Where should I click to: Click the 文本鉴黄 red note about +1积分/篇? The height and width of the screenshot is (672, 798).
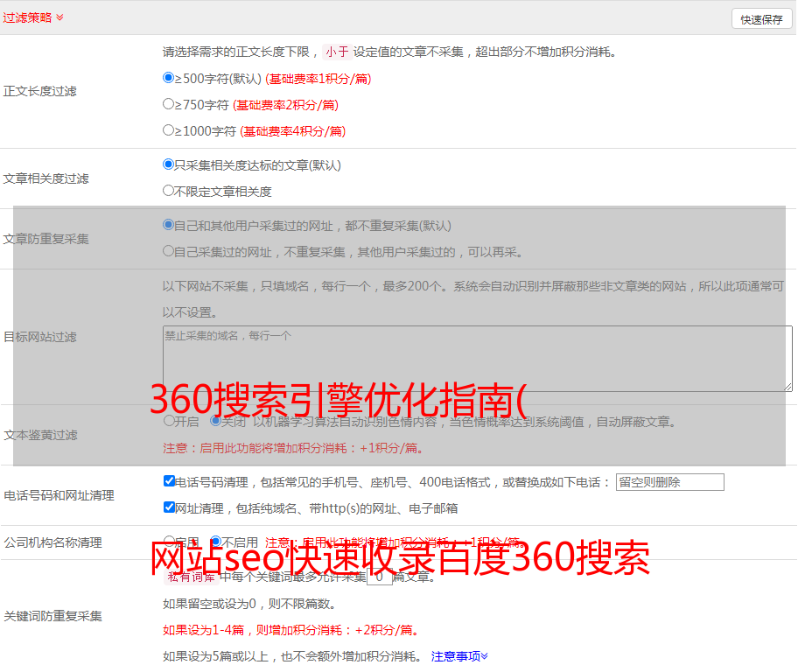click(x=293, y=448)
